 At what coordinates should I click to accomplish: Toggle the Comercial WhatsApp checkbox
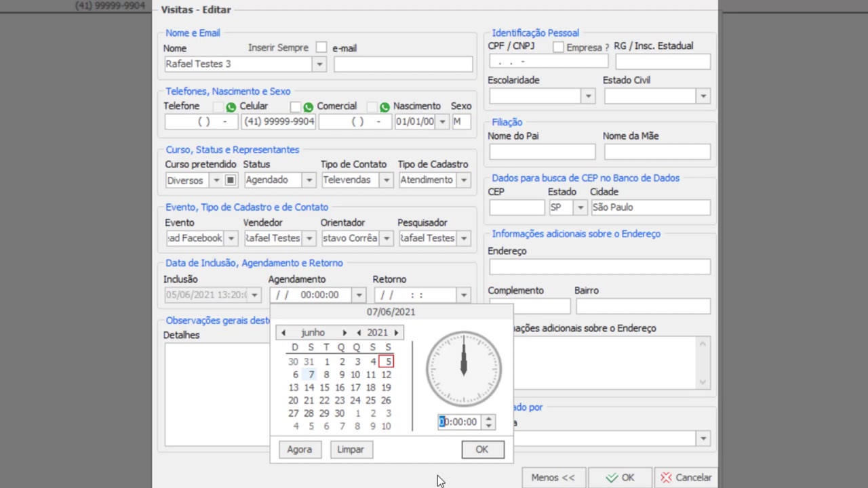tap(372, 107)
